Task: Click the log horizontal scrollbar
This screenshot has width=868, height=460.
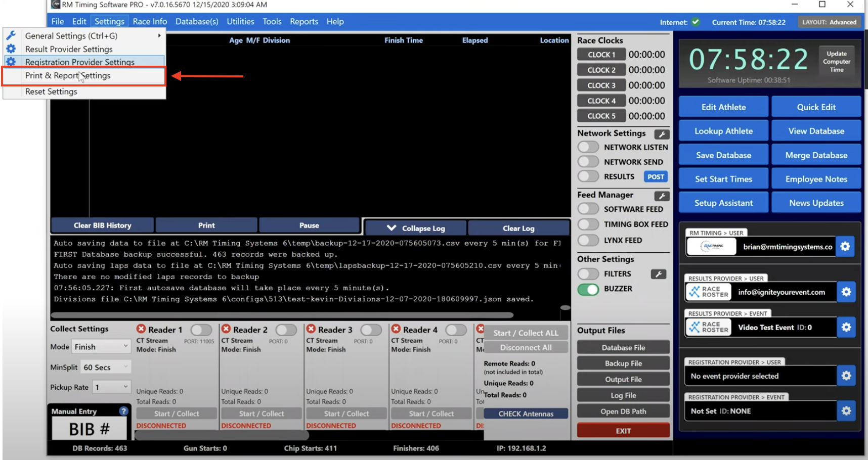Action: 283,315
